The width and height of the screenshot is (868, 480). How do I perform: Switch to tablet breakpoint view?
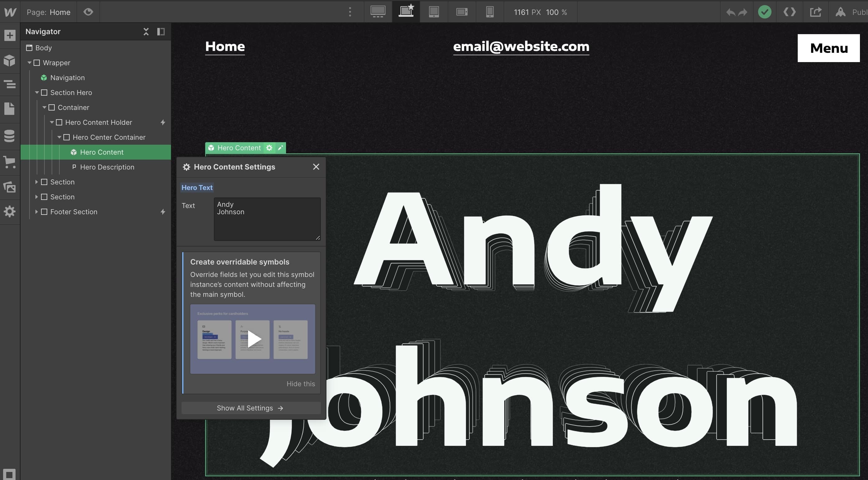pyautogui.click(x=434, y=12)
